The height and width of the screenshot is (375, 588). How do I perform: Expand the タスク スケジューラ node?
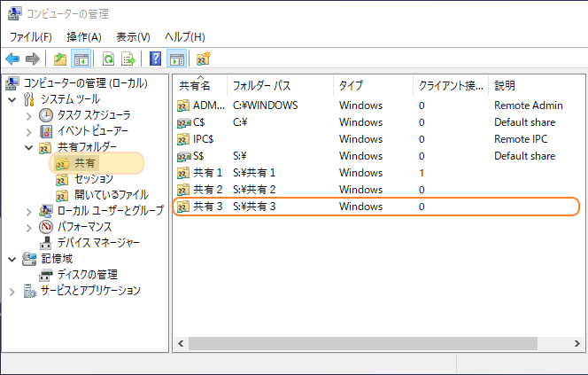pyautogui.click(x=29, y=115)
